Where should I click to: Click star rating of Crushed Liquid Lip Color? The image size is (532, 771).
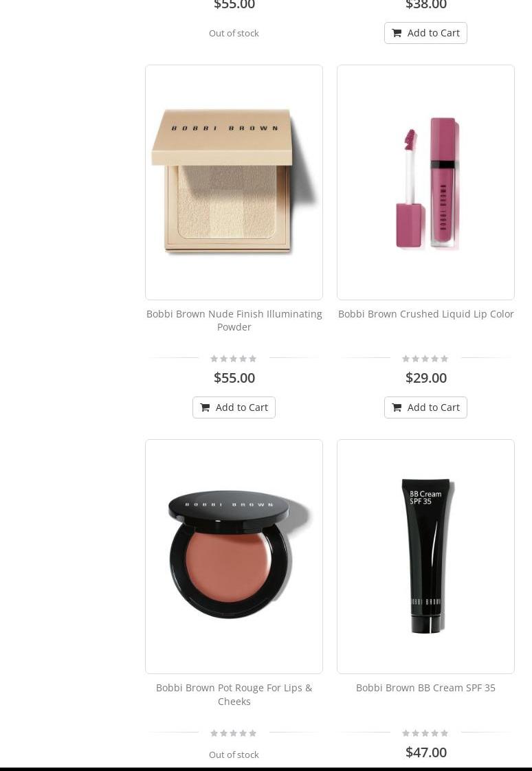pos(425,359)
